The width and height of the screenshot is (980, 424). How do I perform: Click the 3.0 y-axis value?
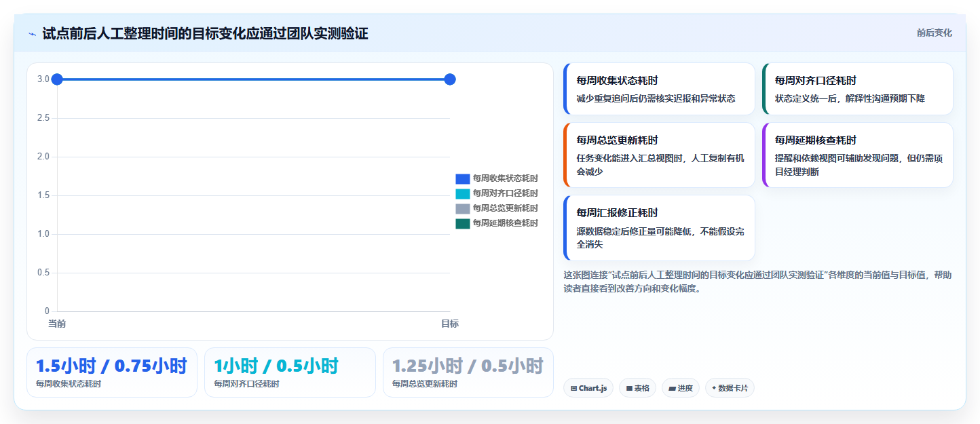pos(43,79)
